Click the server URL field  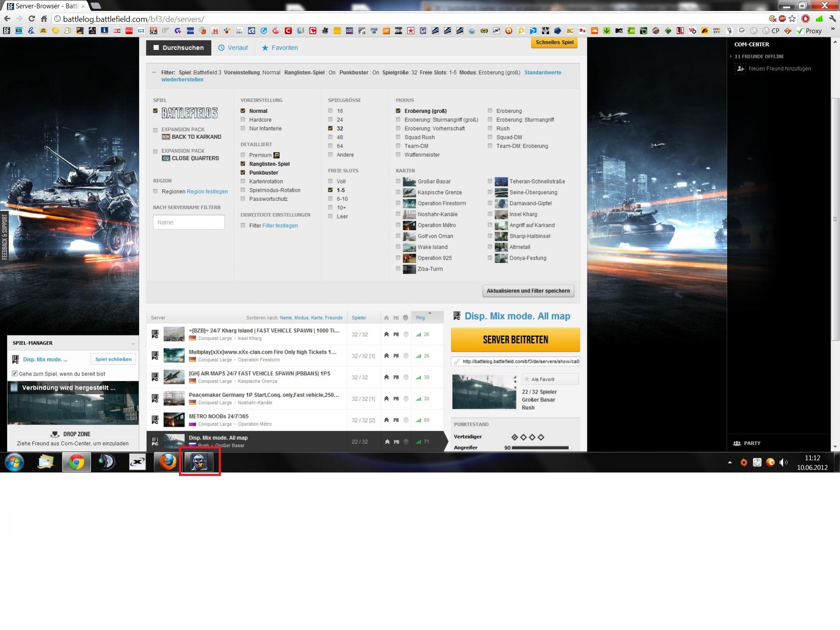point(515,361)
